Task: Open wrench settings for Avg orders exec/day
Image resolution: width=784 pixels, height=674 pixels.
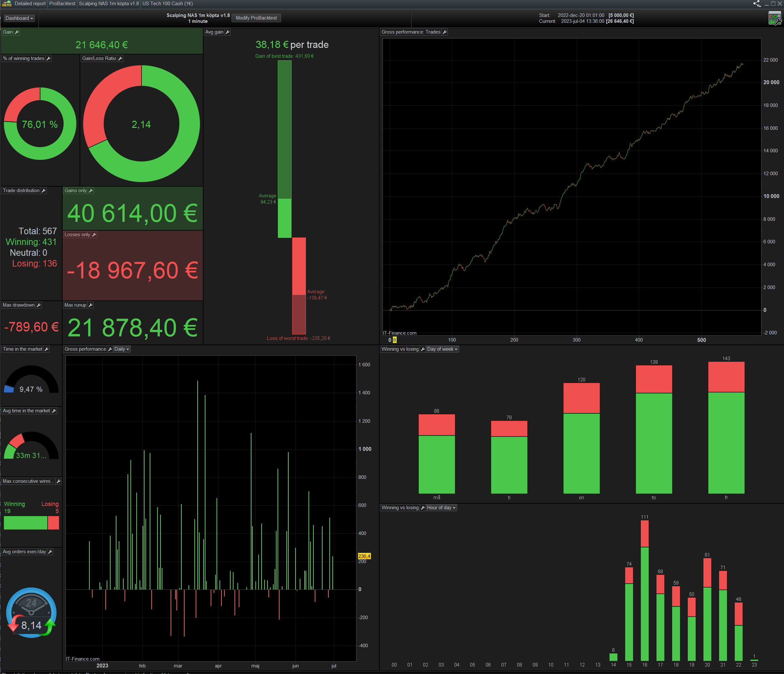Action: [50, 552]
